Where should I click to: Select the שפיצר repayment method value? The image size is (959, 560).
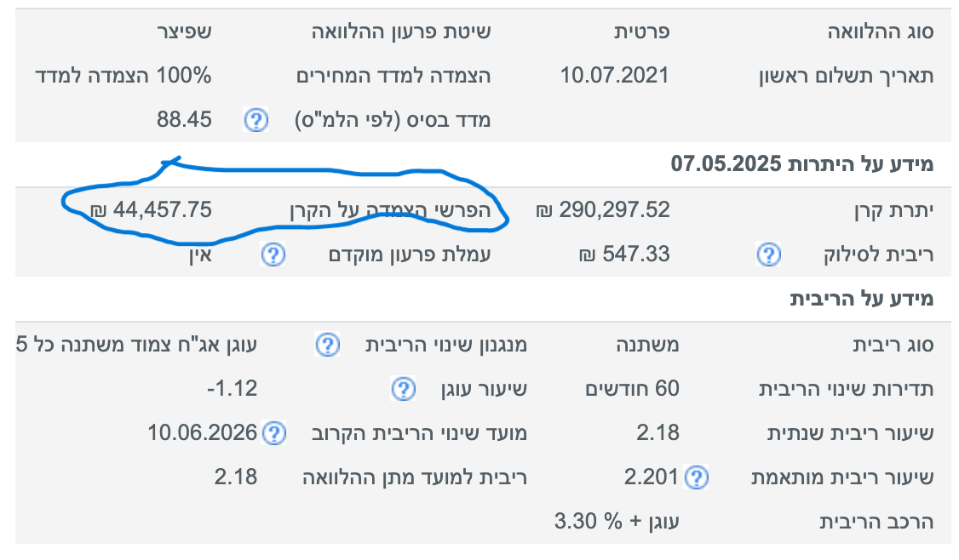tap(183, 32)
